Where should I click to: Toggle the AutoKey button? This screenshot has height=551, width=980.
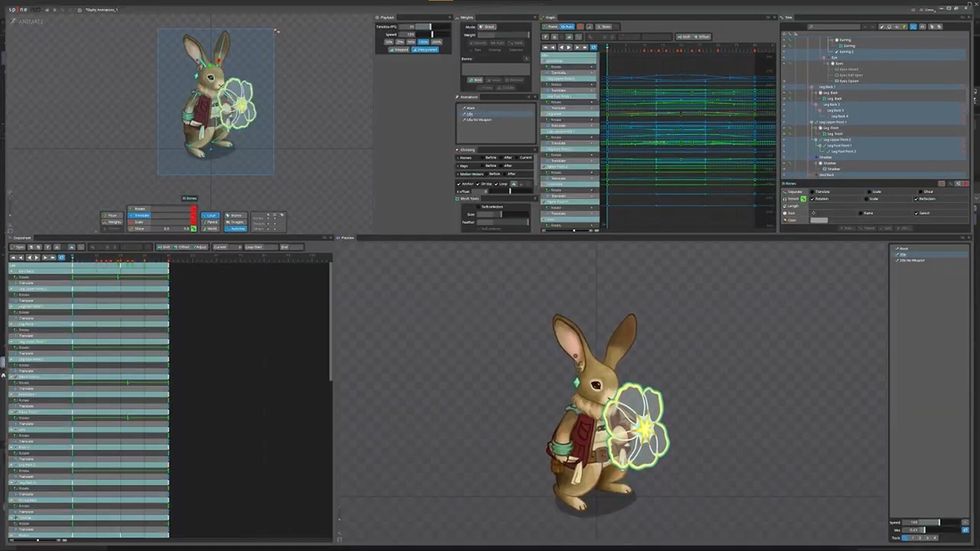235,229
